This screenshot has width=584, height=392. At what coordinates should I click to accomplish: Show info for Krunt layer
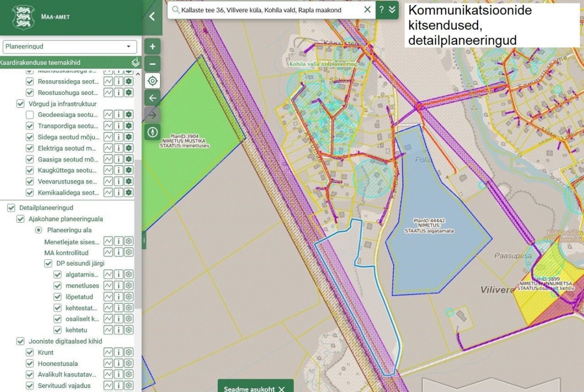tap(118, 353)
